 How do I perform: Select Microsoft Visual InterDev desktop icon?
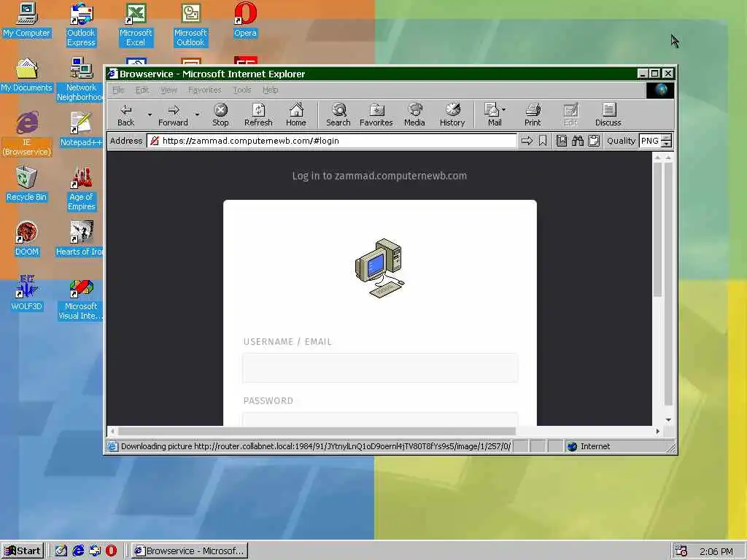coord(81,298)
